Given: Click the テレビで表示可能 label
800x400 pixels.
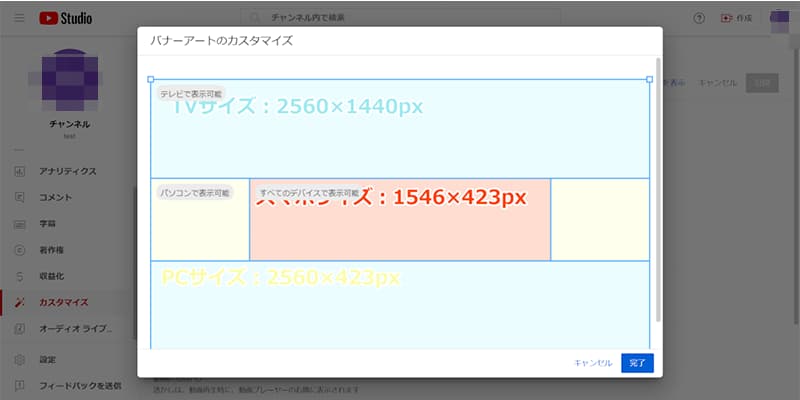Looking at the screenshot, I should 191,94.
